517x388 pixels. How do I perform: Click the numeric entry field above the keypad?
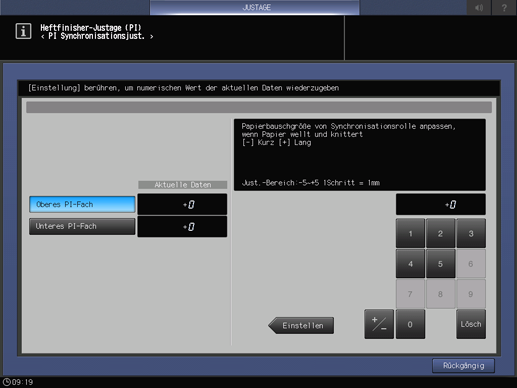point(441,204)
